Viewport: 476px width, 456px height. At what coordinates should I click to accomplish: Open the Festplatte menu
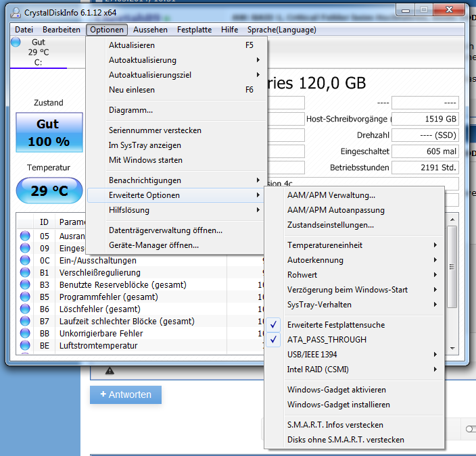click(x=194, y=30)
